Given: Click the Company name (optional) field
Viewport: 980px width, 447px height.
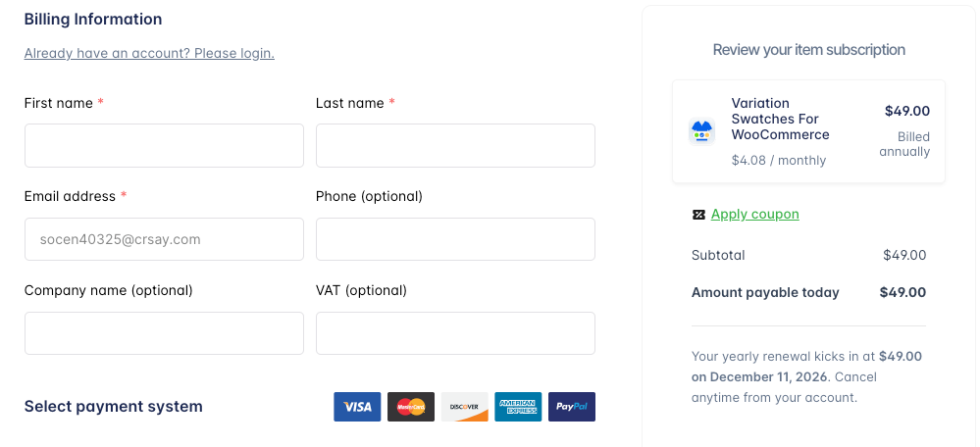Looking at the screenshot, I should coord(164,333).
